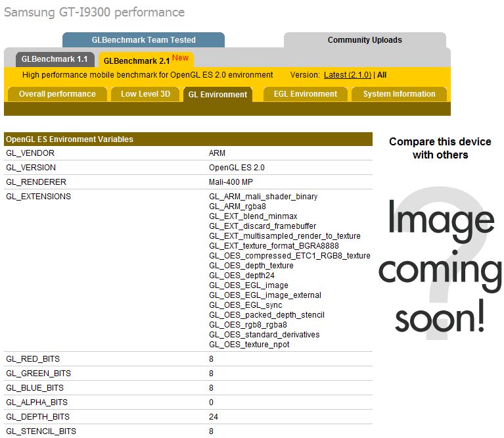The image size is (504, 438).
Task: Select GL_OES_rgb8_rgba8 extension text
Action: point(248,325)
